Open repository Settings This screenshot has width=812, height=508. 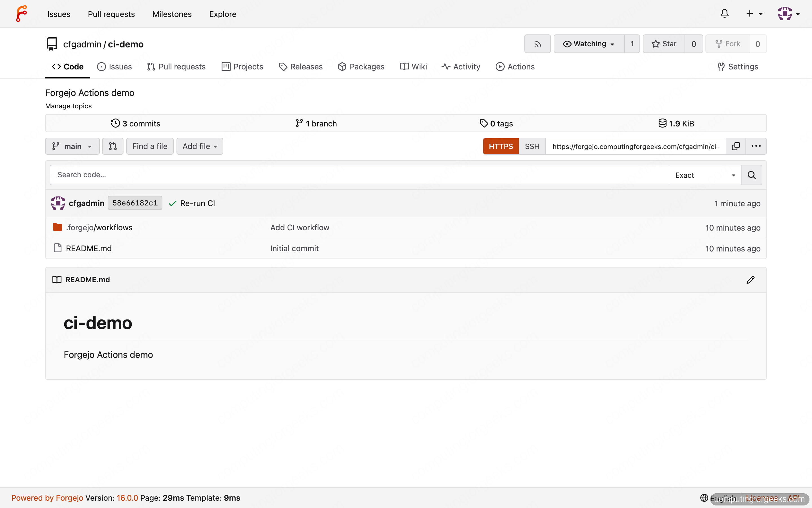[738, 67]
